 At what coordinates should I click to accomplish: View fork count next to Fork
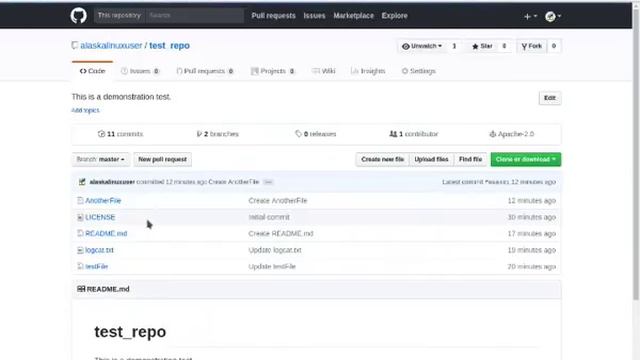(553, 46)
